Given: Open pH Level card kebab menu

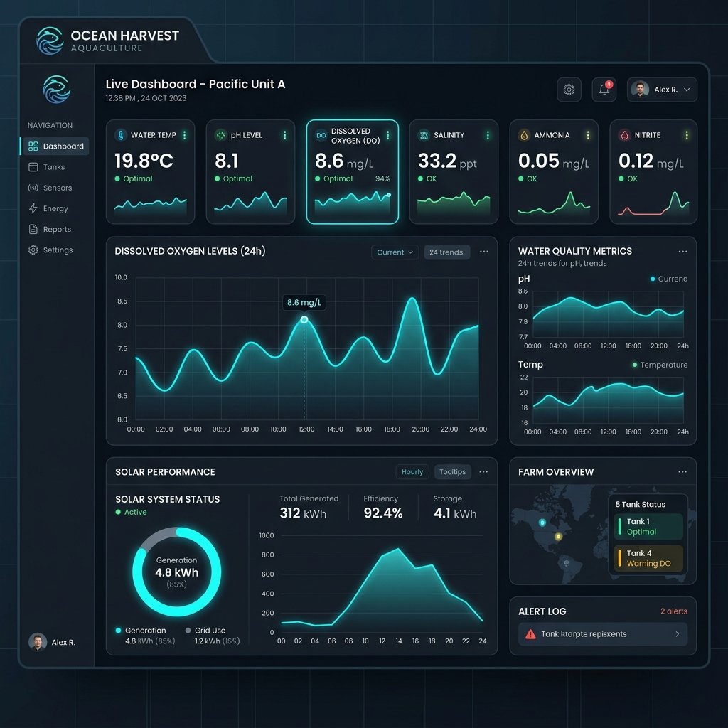Looking at the screenshot, I should click(284, 135).
